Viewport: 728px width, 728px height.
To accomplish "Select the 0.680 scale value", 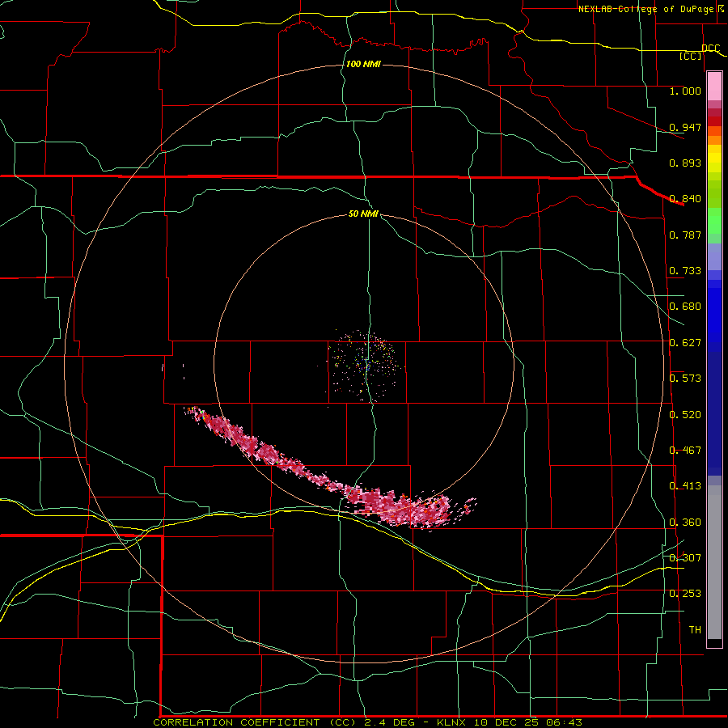I will [x=685, y=307].
